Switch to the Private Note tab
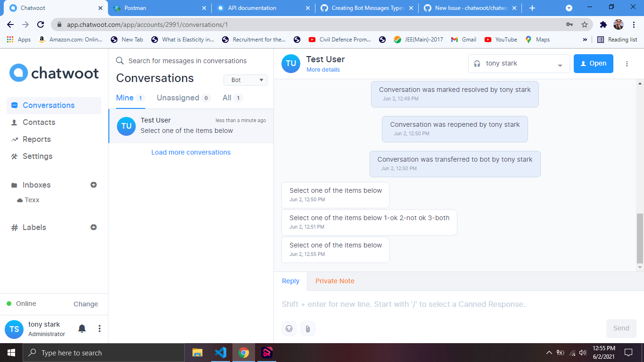 tap(335, 281)
